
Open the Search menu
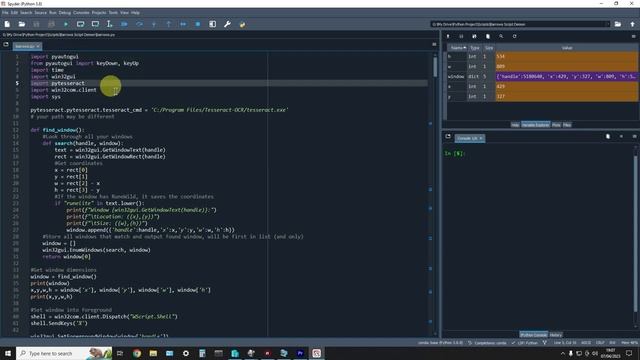(26, 13)
